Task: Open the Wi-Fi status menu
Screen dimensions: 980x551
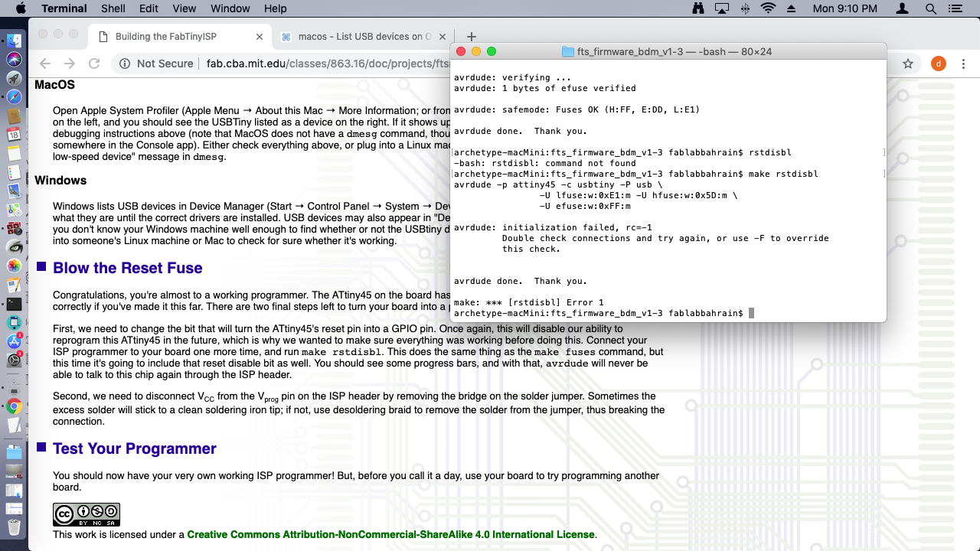Action: 768,8
